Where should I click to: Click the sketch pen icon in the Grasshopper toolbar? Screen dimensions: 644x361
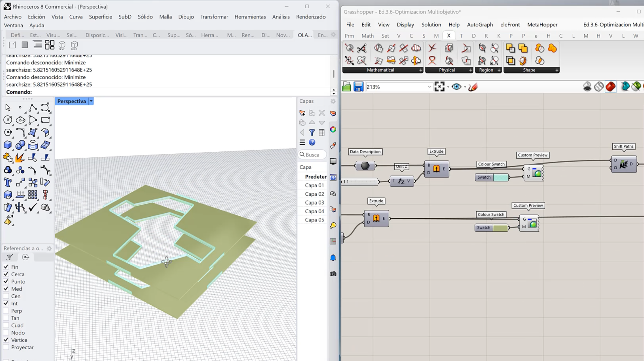473,87
